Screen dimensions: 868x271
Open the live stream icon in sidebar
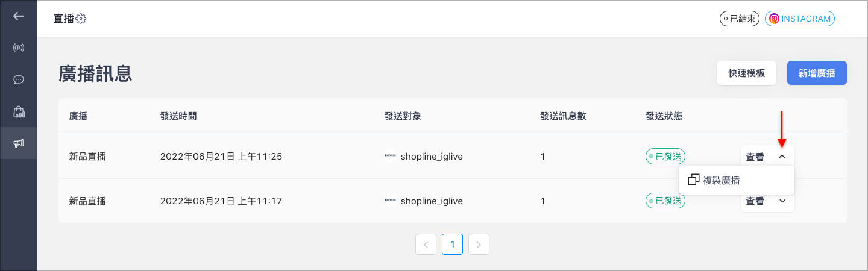click(19, 48)
